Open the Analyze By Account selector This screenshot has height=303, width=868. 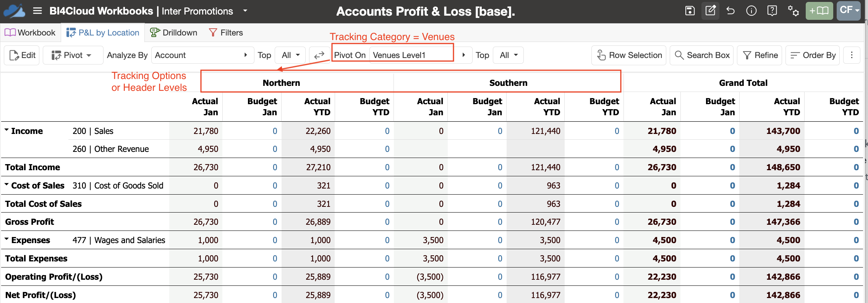point(202,55)
